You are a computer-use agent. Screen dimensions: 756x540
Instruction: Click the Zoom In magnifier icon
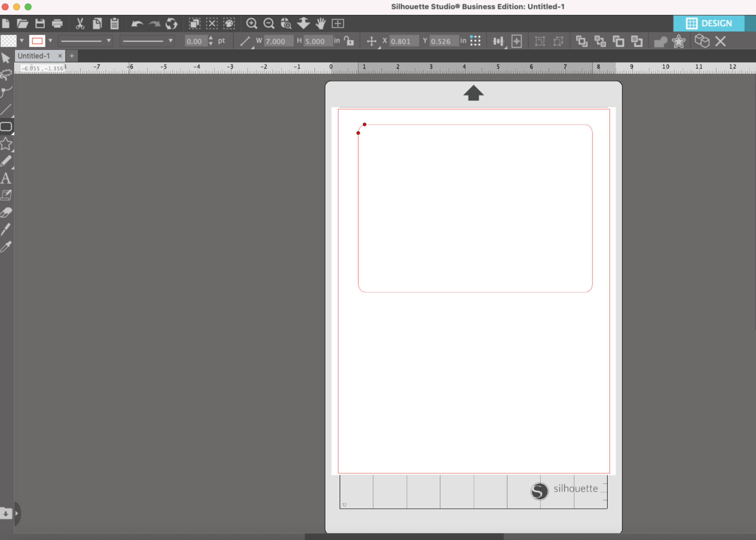(x=252, y=24)
